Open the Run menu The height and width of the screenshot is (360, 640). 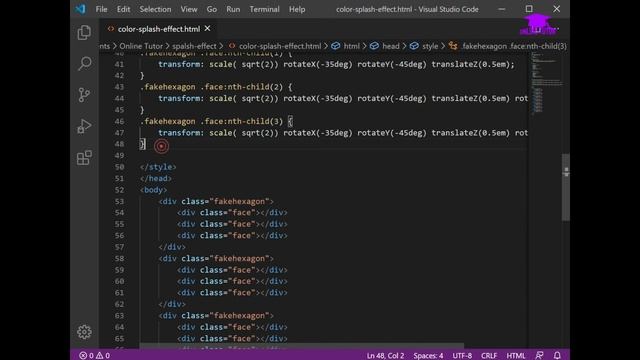click(233, 9)
